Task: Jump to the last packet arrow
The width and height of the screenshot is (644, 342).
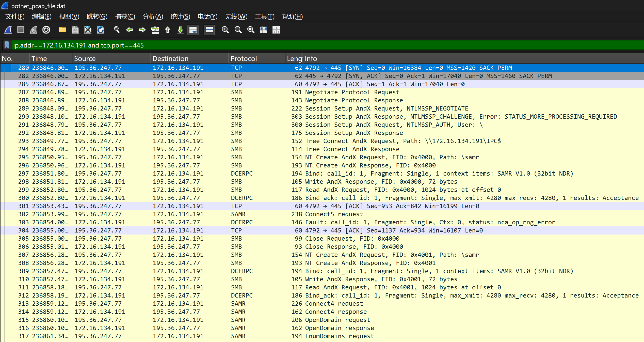Action: tap(180, 30)
